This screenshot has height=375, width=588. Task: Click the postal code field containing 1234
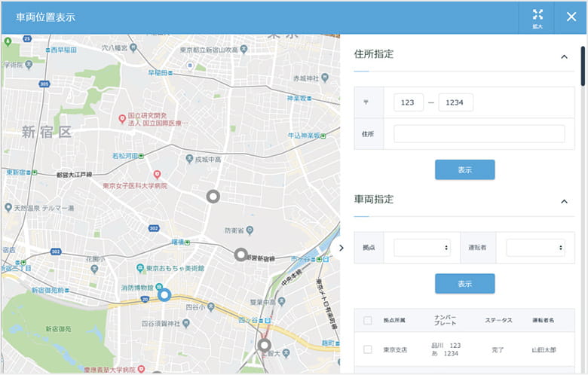click(455, 102)
